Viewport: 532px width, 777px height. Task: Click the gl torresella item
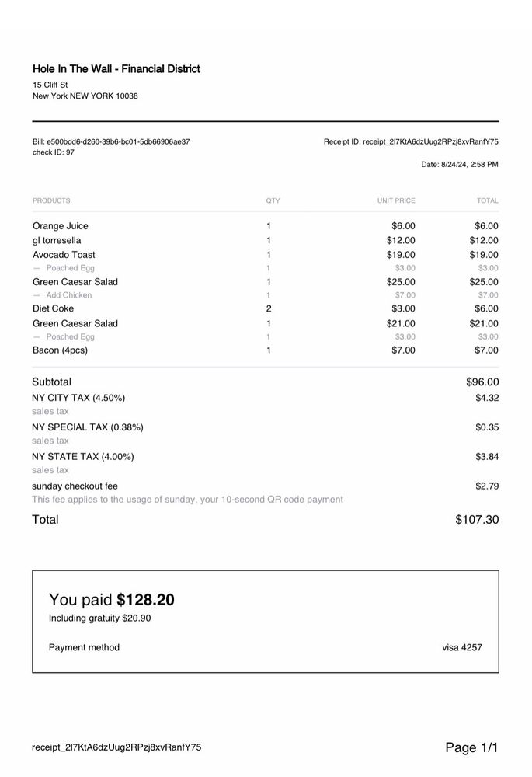[x=57, y=240]
